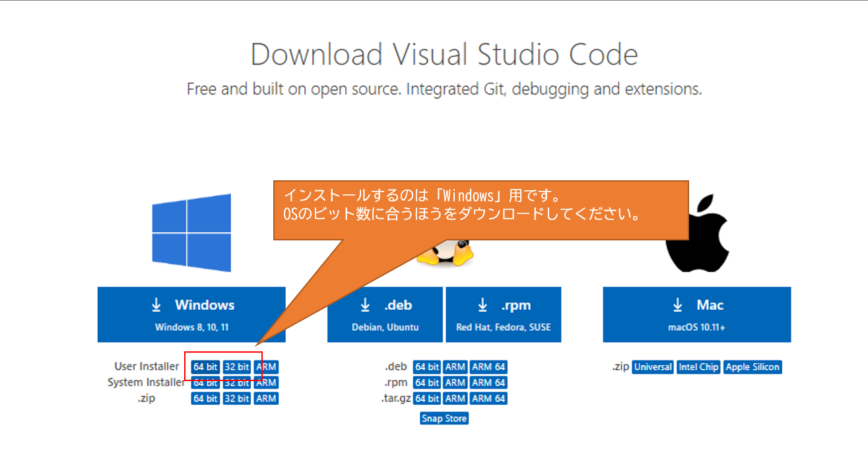Download Windows .zip ARM
This screenshot has width=868, height=459.
[266, 398]
